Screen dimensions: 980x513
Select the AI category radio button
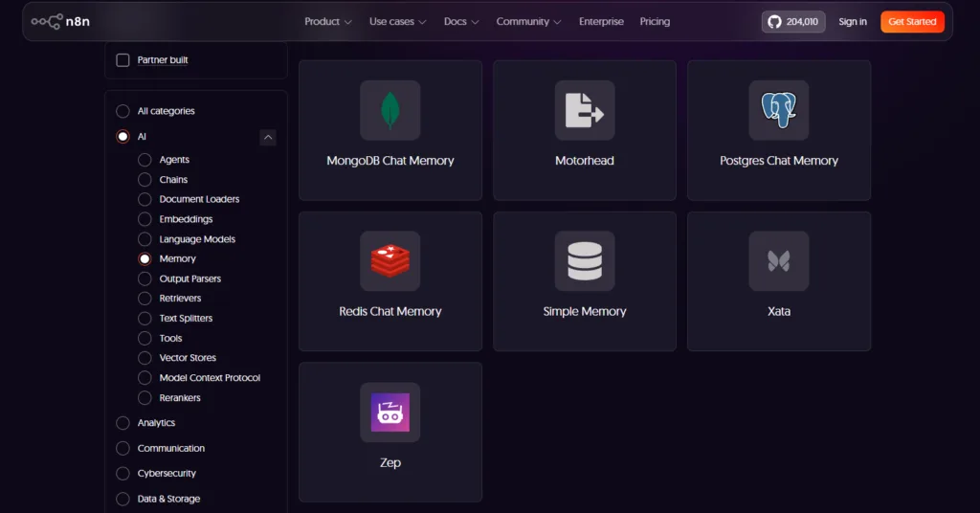point(122,137)
